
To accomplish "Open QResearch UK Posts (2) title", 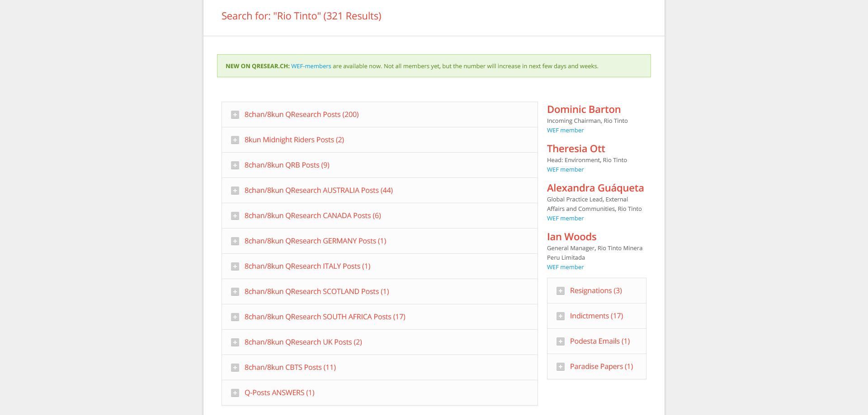I will click(303, 342).
